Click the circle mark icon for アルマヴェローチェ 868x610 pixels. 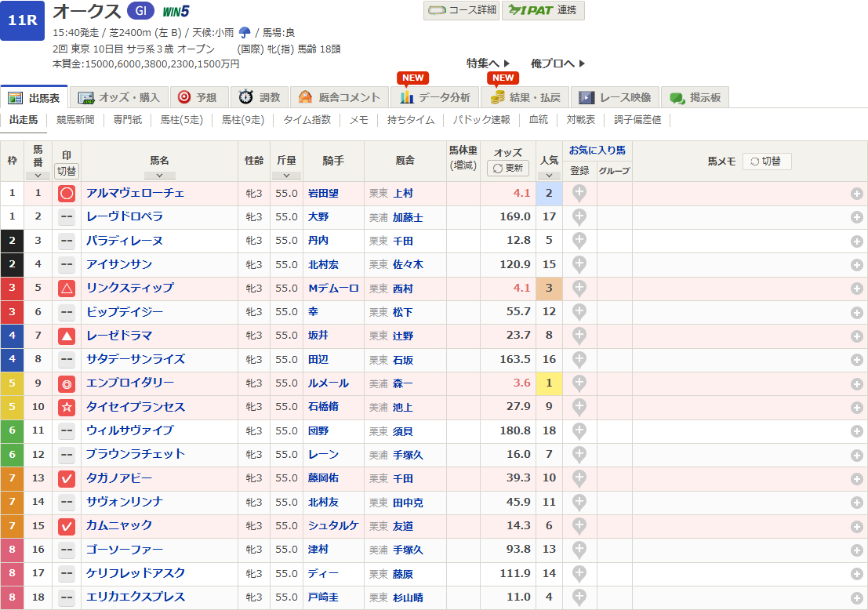click(x=67, y=194)
